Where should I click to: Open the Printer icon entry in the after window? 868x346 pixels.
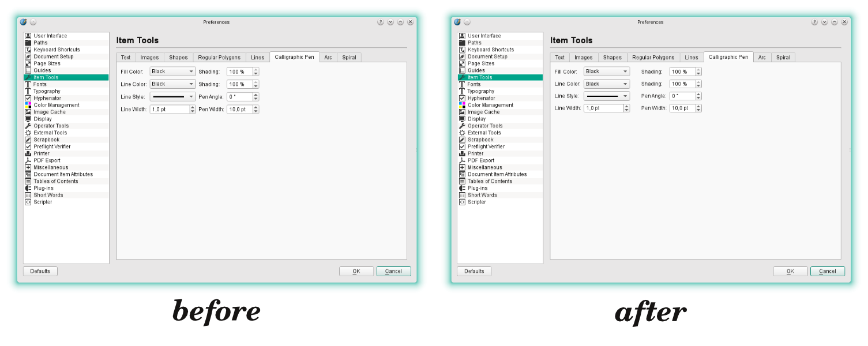(x=462, y=153)
